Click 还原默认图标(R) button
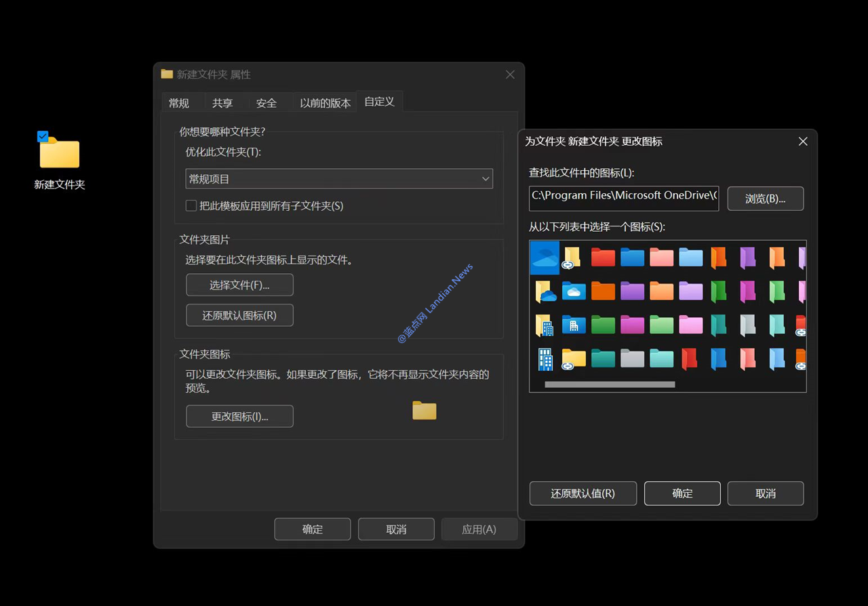The height and width of the screenshot is (606, 868). tap(239, 315)
